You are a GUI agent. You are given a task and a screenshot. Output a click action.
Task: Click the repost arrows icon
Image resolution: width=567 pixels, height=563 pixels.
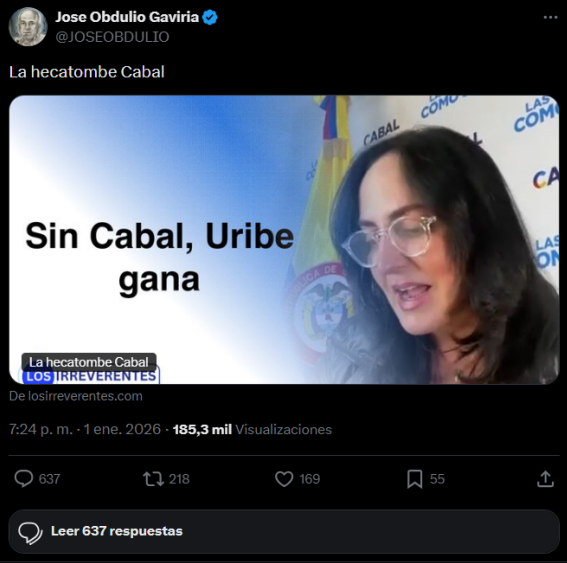click(x=153, y=479)
